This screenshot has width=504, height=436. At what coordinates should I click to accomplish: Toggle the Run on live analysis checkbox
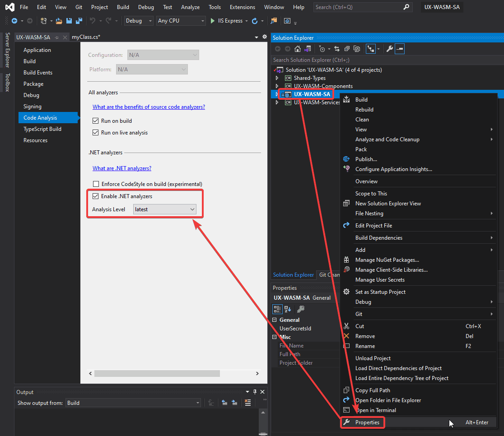point(95,133)
